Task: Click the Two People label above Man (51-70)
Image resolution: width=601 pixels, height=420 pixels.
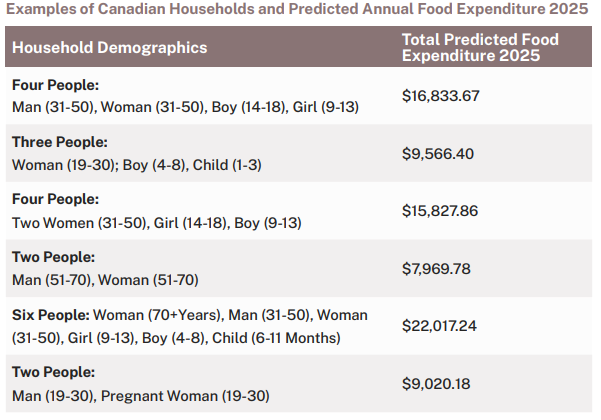Action: pos(52,257)
